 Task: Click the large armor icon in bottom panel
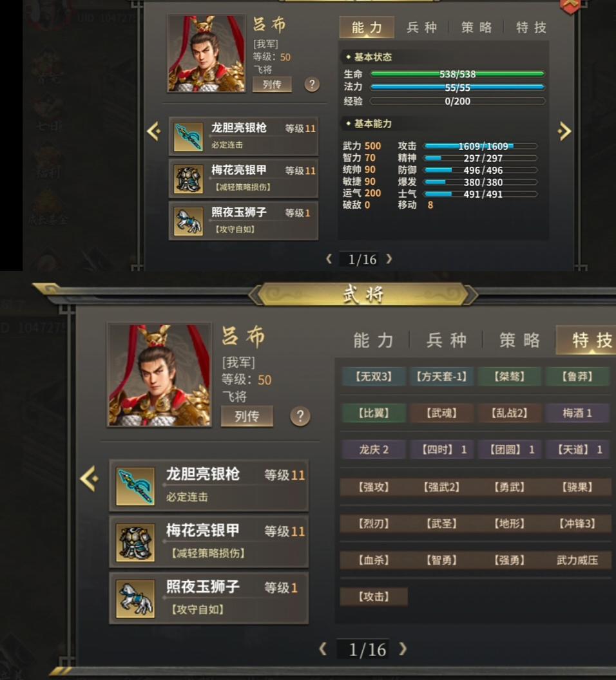click(135, 543)
